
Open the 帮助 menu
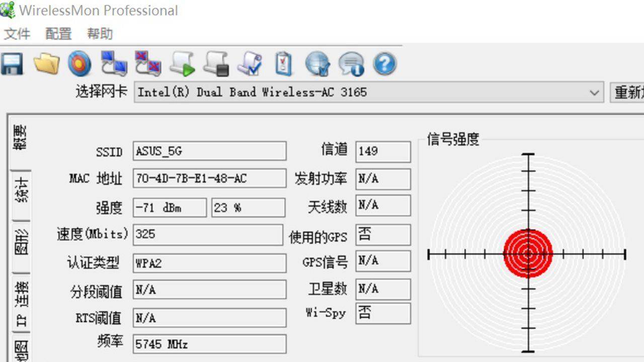pos(99,34)
